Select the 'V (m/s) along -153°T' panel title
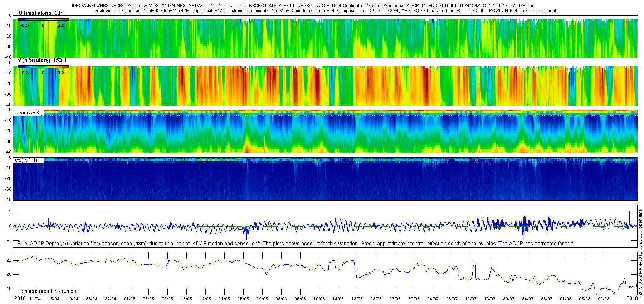This screenshot has height=304, width=644. click(x=42, y=60)
